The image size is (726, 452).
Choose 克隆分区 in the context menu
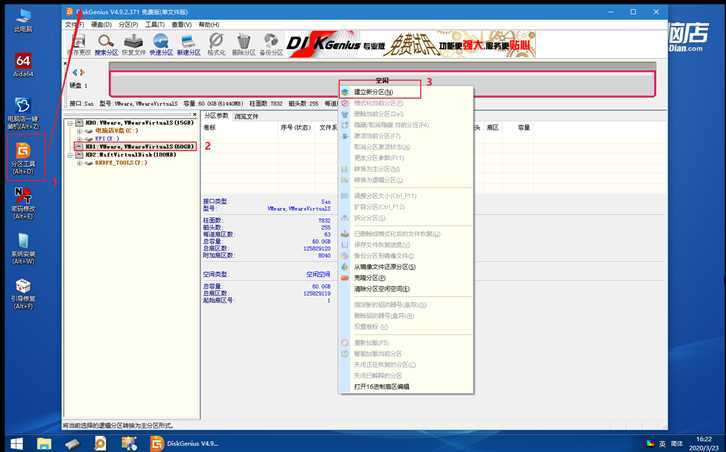click(x=406, y=278)
